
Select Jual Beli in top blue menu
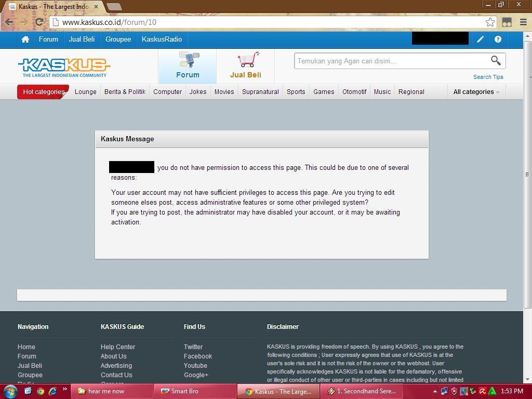[82, 39]
